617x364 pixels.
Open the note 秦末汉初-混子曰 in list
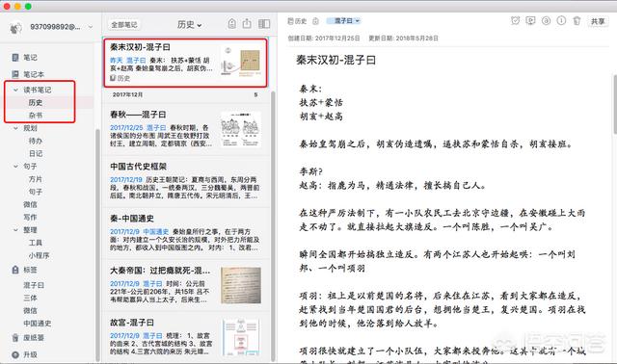[185, 63]
